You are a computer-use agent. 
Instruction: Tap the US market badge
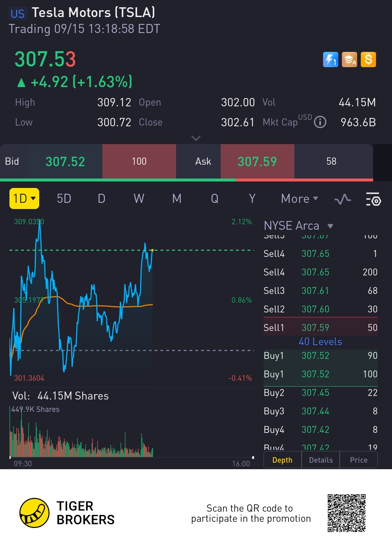tap(17, 13)
